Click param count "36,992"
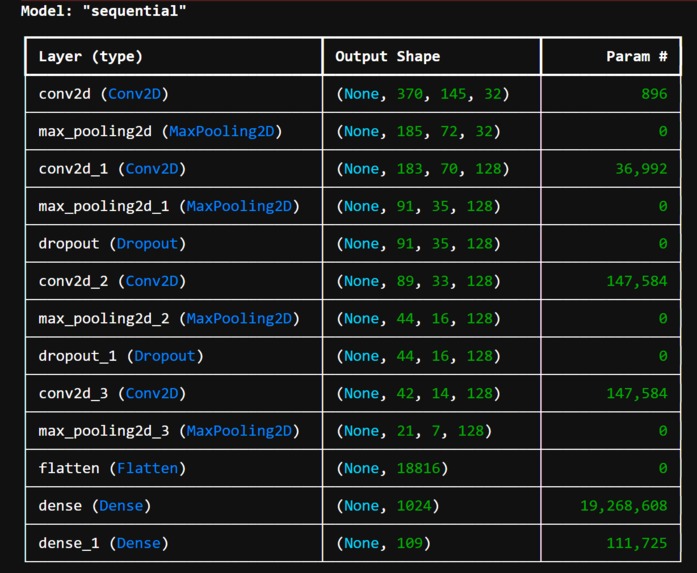The width and height of the screenshot is (697, 573). click(641, 169)
